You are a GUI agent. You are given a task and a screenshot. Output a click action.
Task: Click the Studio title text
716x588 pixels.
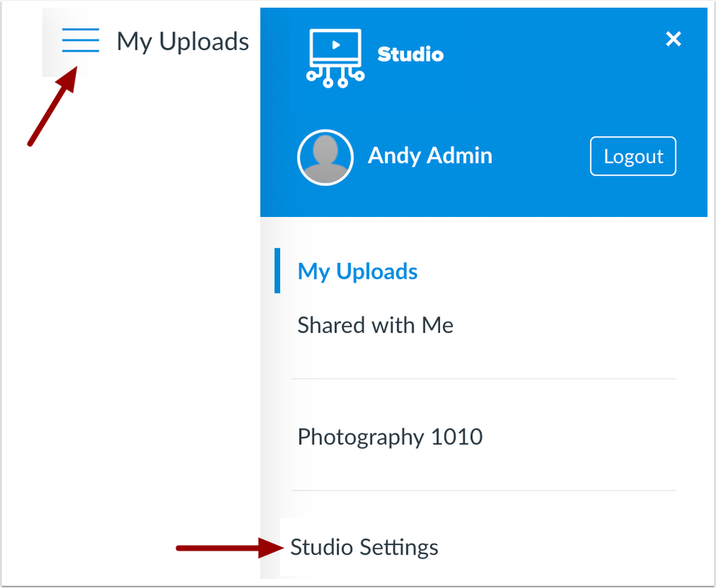point(410,55)
